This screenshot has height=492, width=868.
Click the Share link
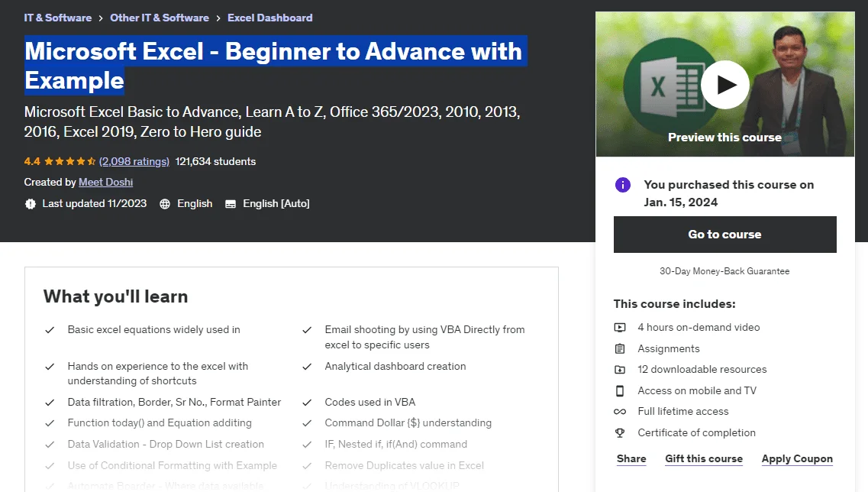tap(631, 458)
